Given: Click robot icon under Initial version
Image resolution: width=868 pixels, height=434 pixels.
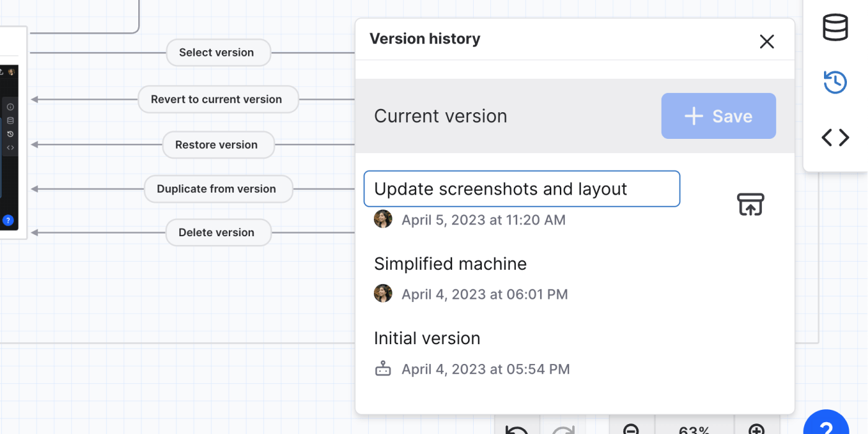Looking at the screenshot, I should [383, 369].
